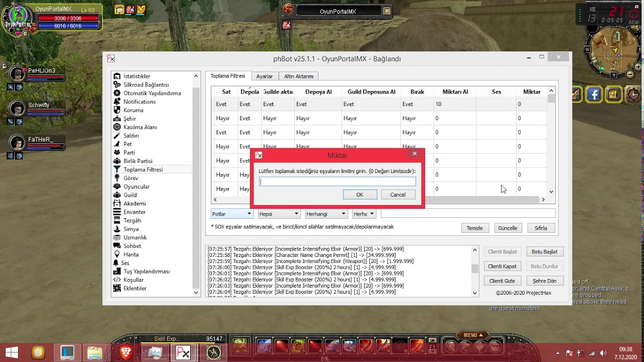Click phBot icon in taskbar
This screenshot has height=362, width=644.
coord(183,352)
